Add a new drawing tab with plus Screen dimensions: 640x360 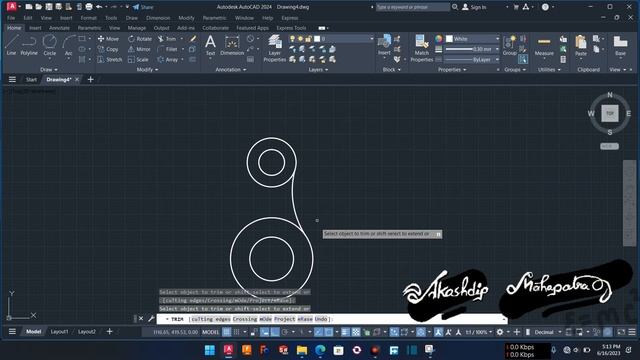tap(91, 80)
